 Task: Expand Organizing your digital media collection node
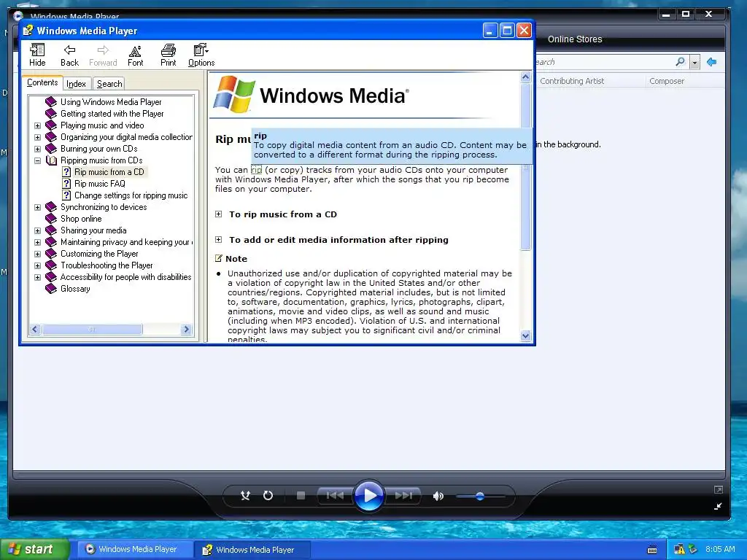click(x=38, y=137)
